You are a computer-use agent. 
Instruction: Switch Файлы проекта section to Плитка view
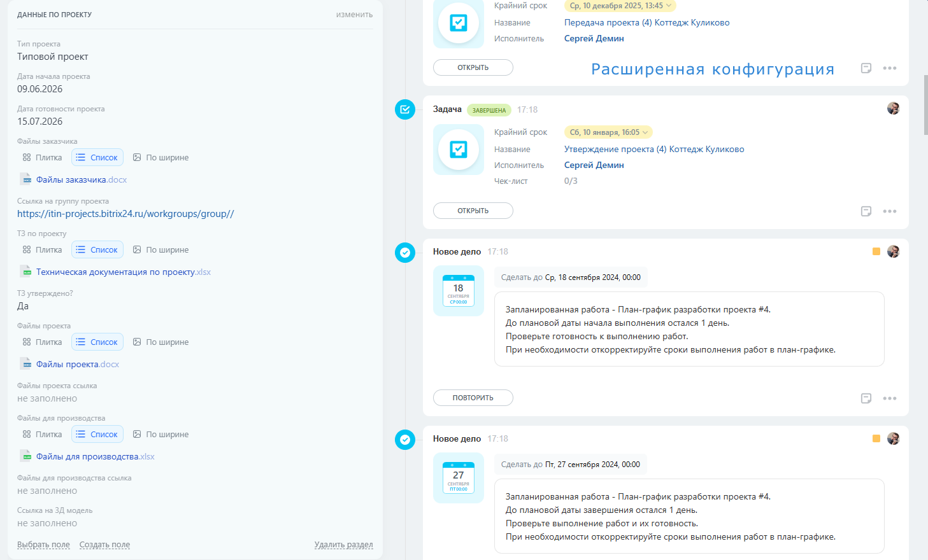[x=43, y=342]
